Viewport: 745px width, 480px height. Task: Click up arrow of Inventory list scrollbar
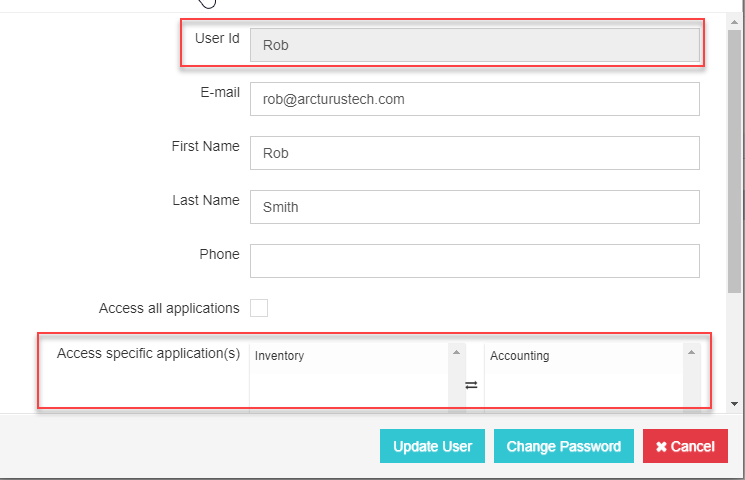(x=457, y=352)
